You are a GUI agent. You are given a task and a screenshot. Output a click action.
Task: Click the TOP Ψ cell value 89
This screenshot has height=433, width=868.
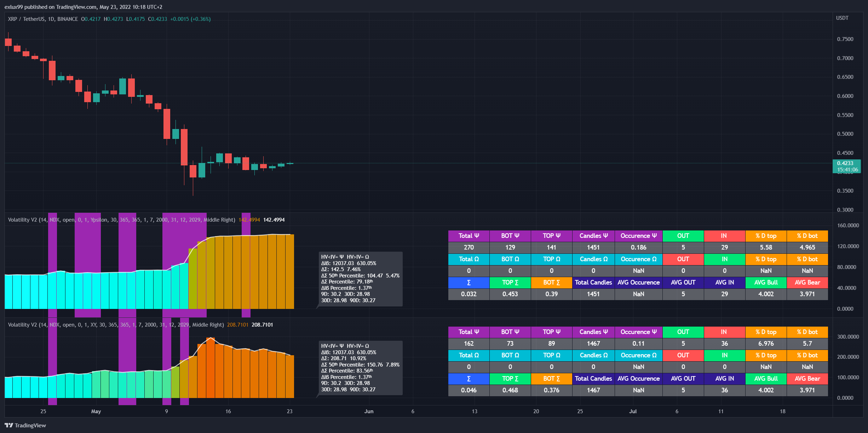pyautogui.click(x=552, y=344)
